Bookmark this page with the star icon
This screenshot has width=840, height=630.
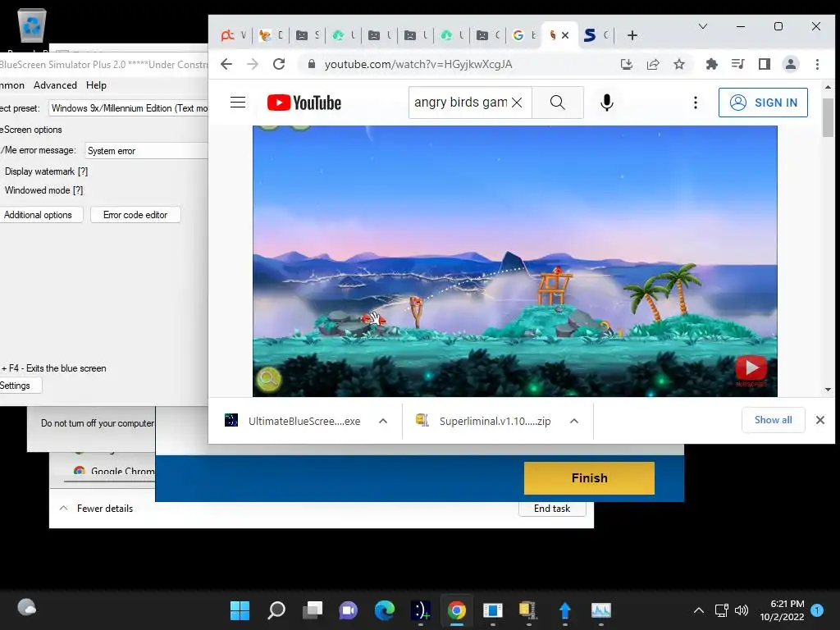coord(679,64)
